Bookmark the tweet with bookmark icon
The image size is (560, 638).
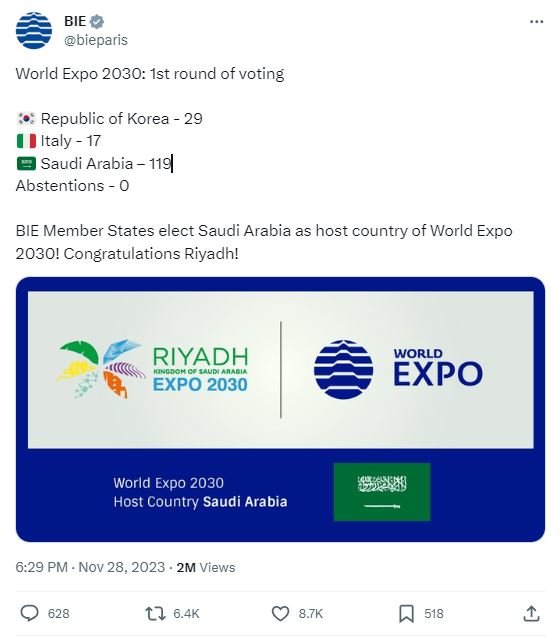click(x=406, y=613)
